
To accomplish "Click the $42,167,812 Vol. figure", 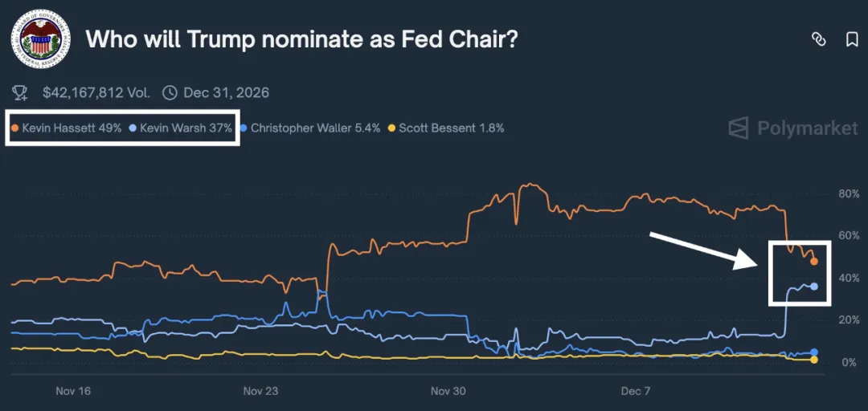I will (96, 92).
